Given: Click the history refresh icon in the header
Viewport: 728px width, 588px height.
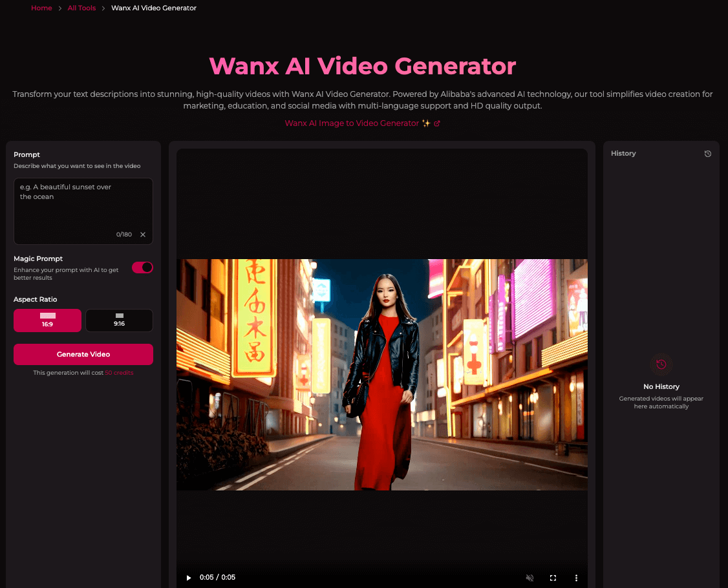Looking at the screenshot, I should coord(707,154).
